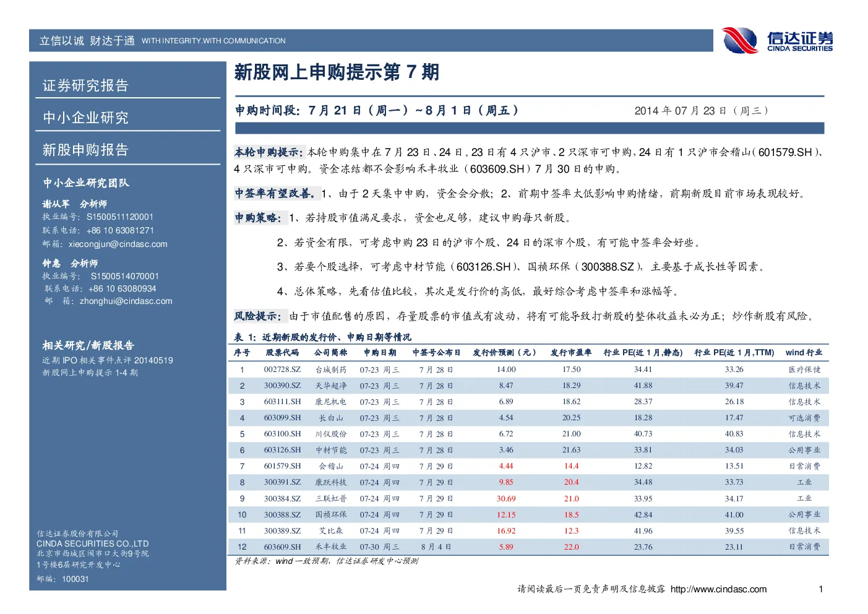Click analyst name 钟惠 分析师
This screenshot has width=868, height=614.
coord(70,263)
